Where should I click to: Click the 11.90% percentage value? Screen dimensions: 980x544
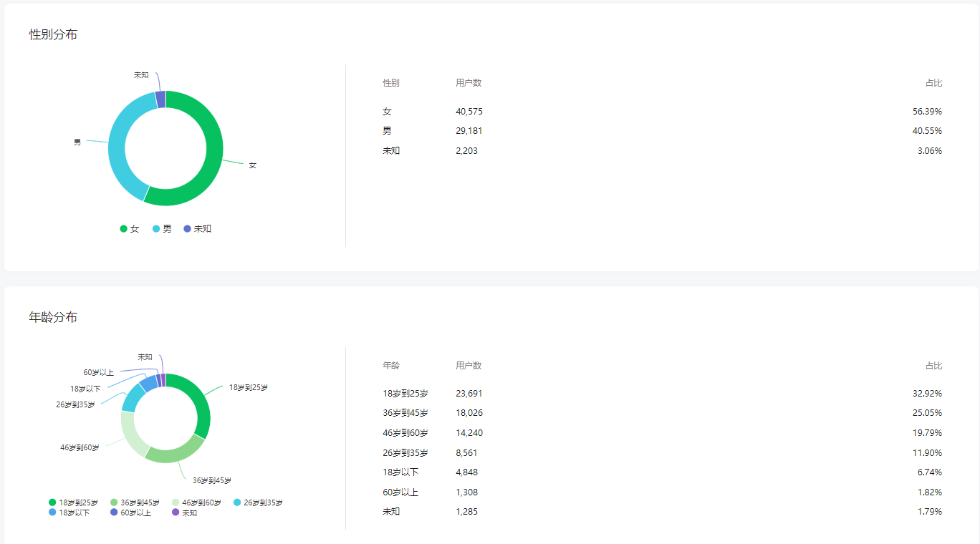coord(927,453)
